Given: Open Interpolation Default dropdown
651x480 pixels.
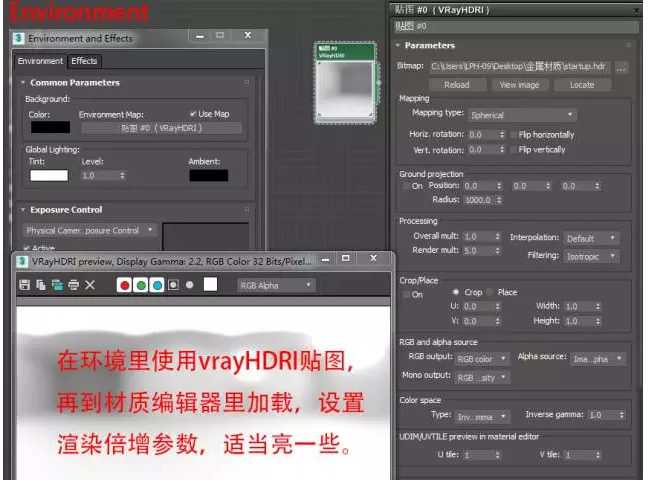Looking at the screenshot, I should point(591,238).
